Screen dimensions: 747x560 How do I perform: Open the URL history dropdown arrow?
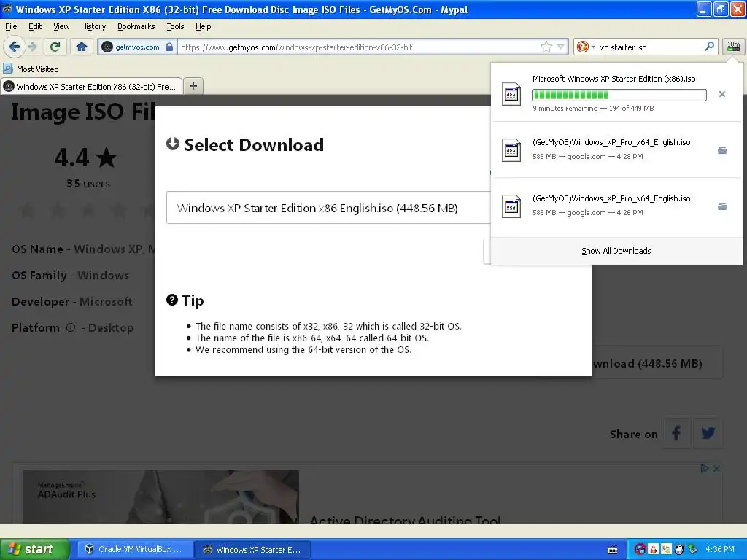click(x=561, y=47)
